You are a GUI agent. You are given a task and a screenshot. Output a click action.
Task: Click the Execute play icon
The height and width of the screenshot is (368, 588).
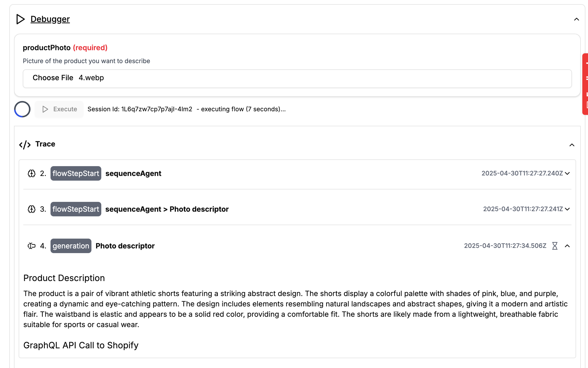tap(45, 109)
